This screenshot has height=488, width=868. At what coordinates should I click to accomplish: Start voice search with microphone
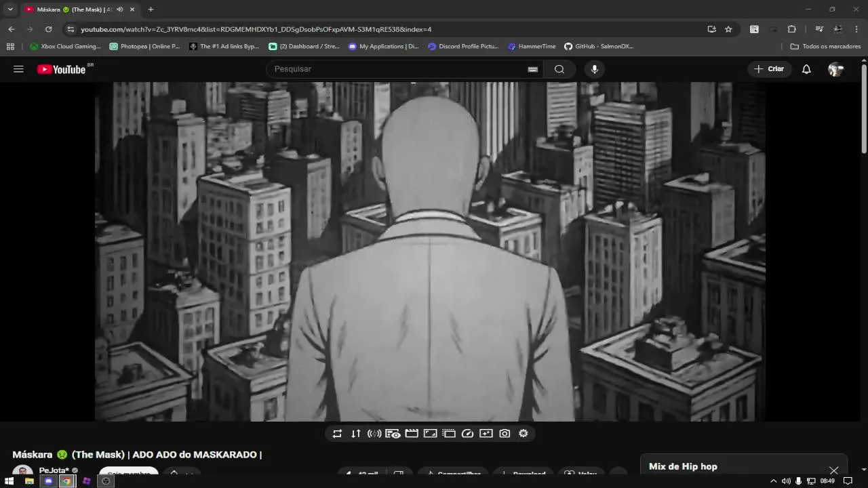pos(594,69)
